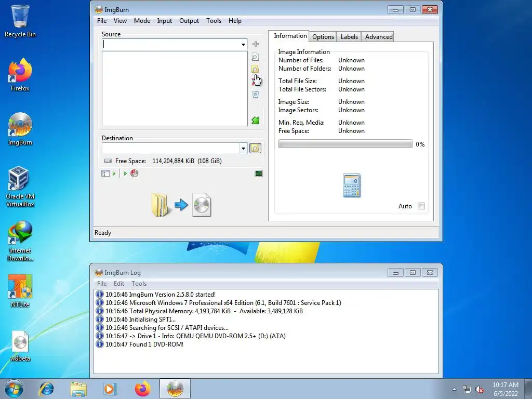Open the File menu in ImgBurn Log
Image resolution: width=532 pixels, height=399 pixels.
coord(102,284)
